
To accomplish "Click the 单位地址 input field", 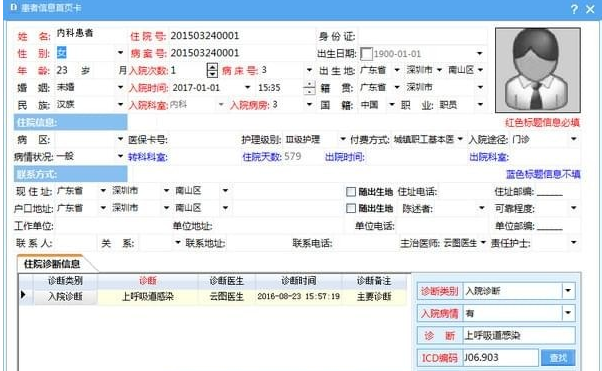I will pyautogui.click(x=278, y=226).
